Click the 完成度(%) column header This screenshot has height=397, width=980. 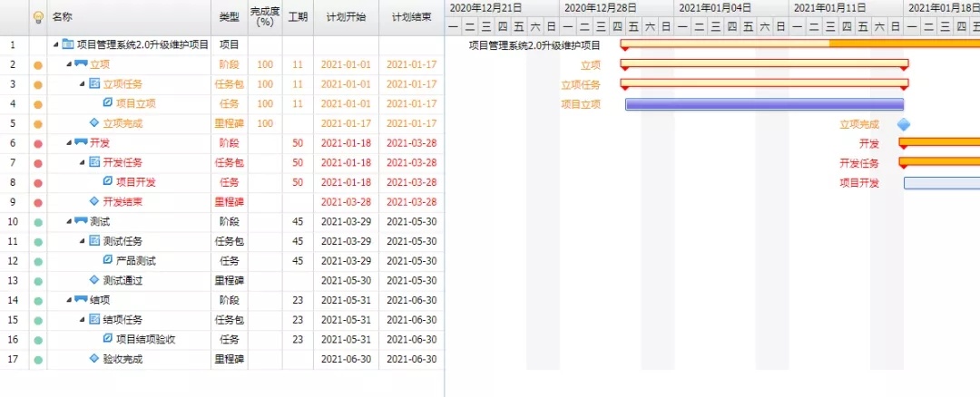click(x=265, y=17)
